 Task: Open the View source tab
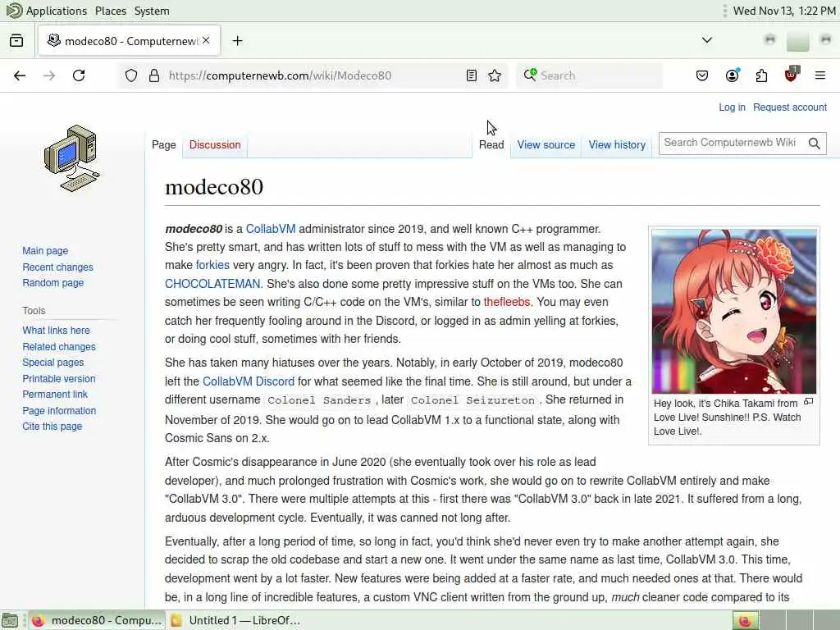pyautogui.click(x=546, y=144)
